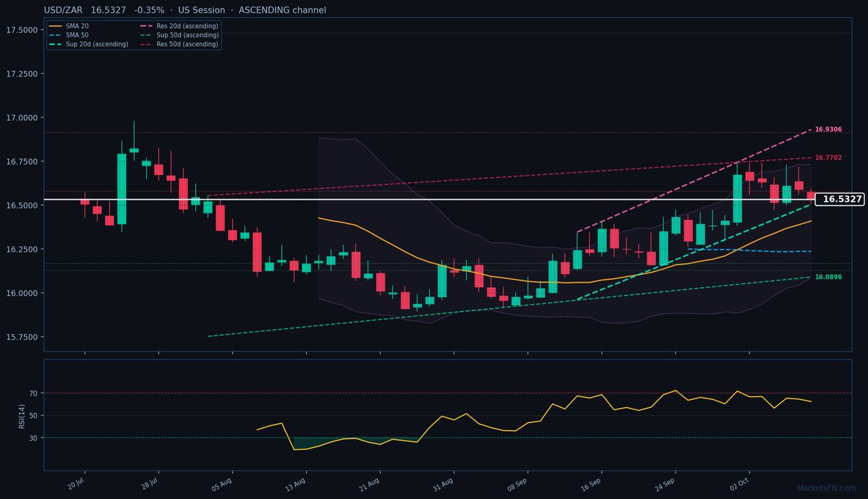This screenshot has width=868, height=499.
Task: Click the RSI(14) axis title
Action: tap(22, 415)
